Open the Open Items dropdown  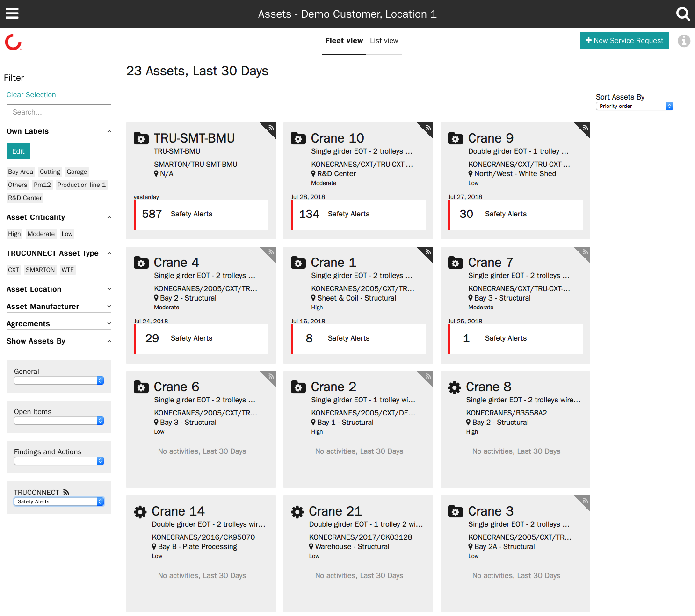tap(59, 421)
